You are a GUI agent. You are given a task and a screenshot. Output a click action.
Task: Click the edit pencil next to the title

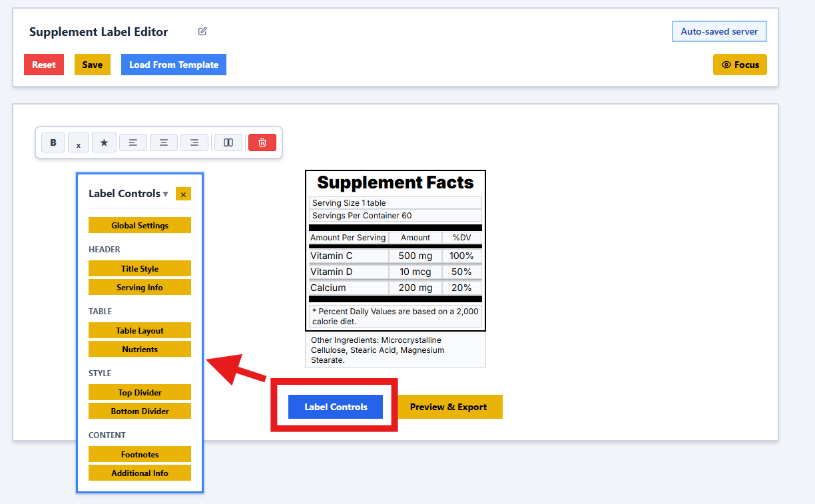[202, 31]
